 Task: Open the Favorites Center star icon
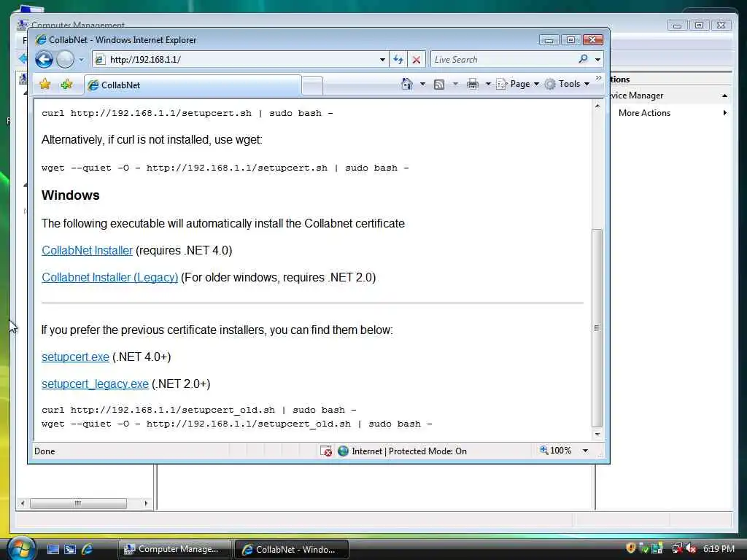[x=45, y=85]
